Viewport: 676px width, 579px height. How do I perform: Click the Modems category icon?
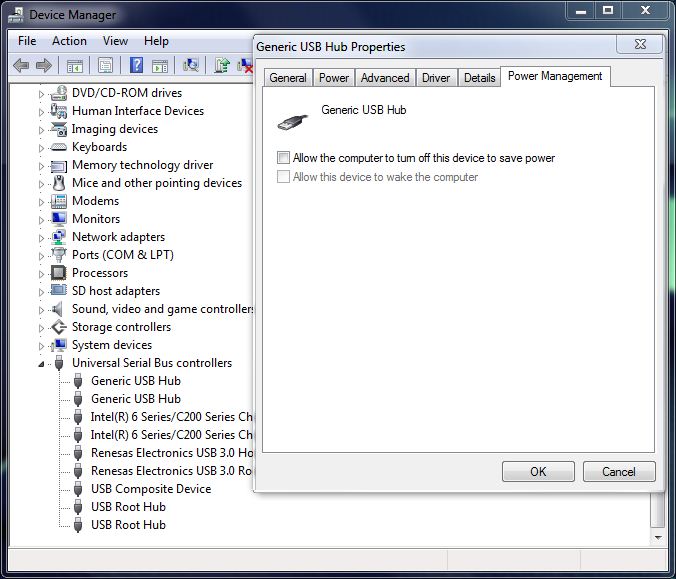59,201
